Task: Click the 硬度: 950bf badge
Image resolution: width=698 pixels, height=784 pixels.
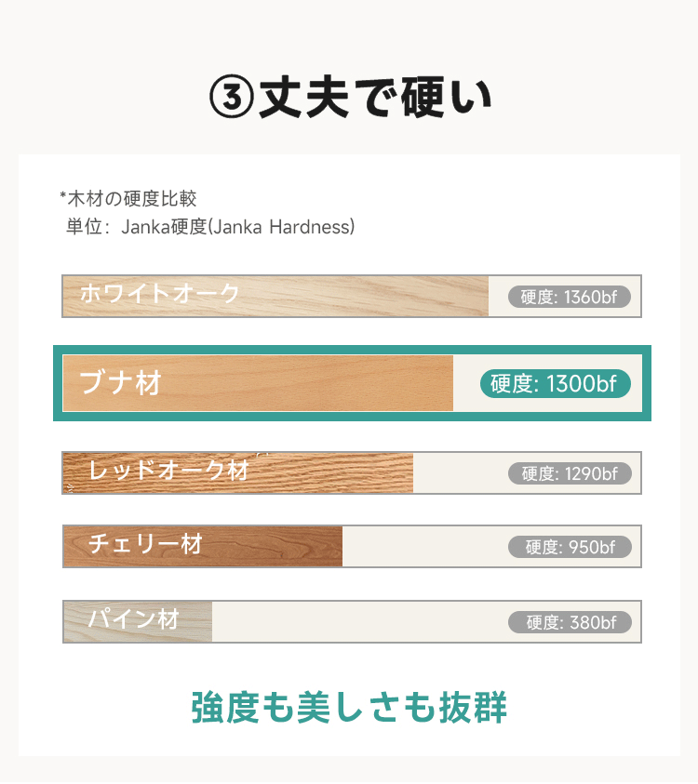Action: 570,547
